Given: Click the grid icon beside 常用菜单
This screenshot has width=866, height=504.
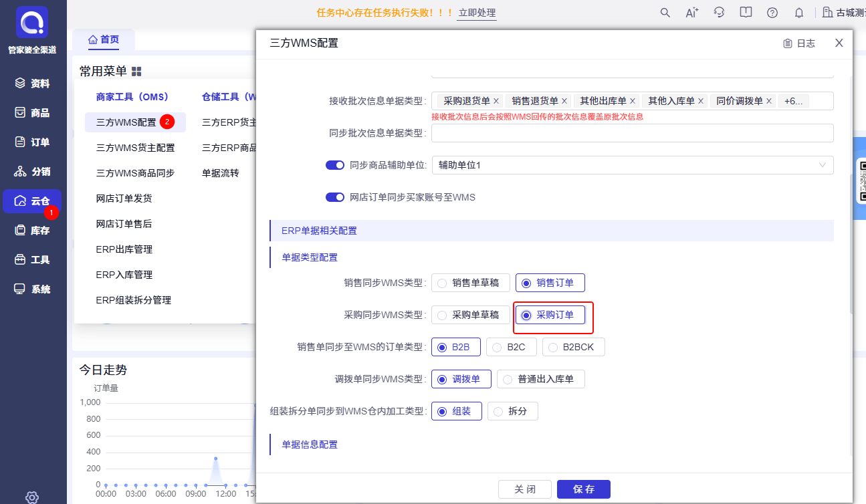Looking at the screenshot, I should (136, 71).
